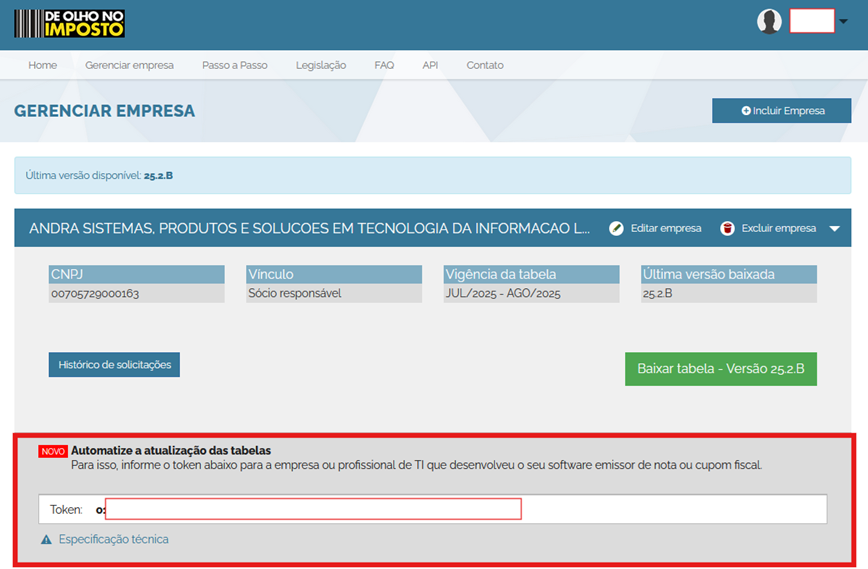Image resolution: width=868 pixels, height=569 pixels.
Task: Open the Especificação técnica link
Action: pyautogui.click(x=113, y=539)
